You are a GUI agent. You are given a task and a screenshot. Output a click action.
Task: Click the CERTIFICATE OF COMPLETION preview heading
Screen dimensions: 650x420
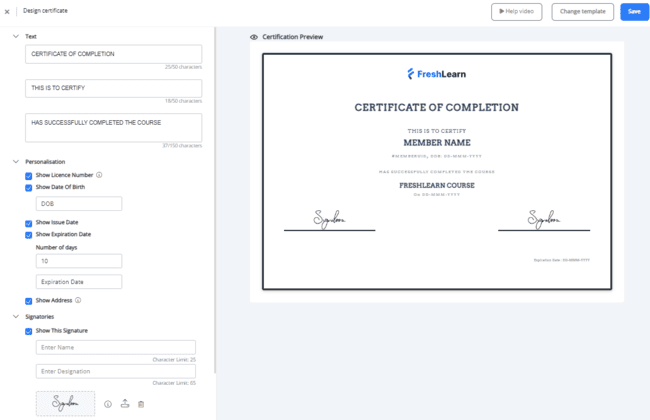[437, 107]
